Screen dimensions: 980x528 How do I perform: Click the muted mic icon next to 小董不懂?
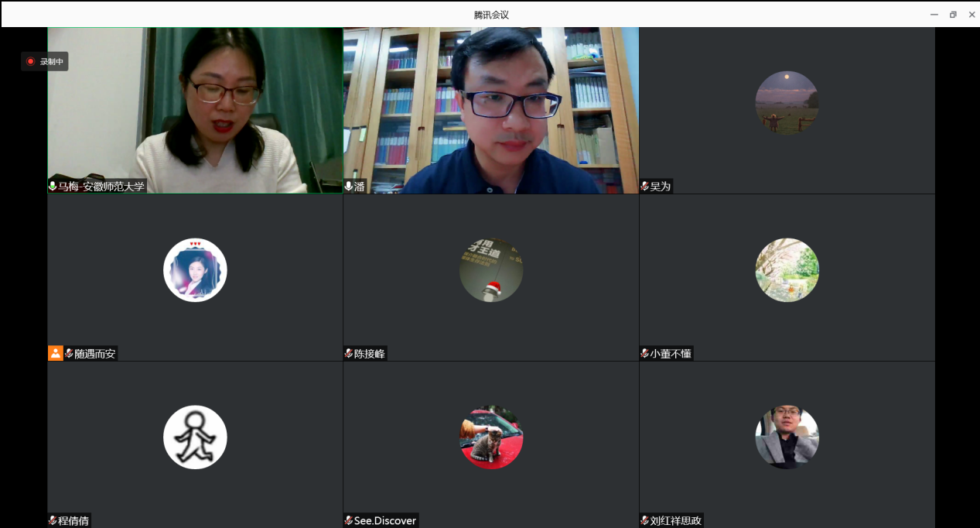tap(645, 354)
